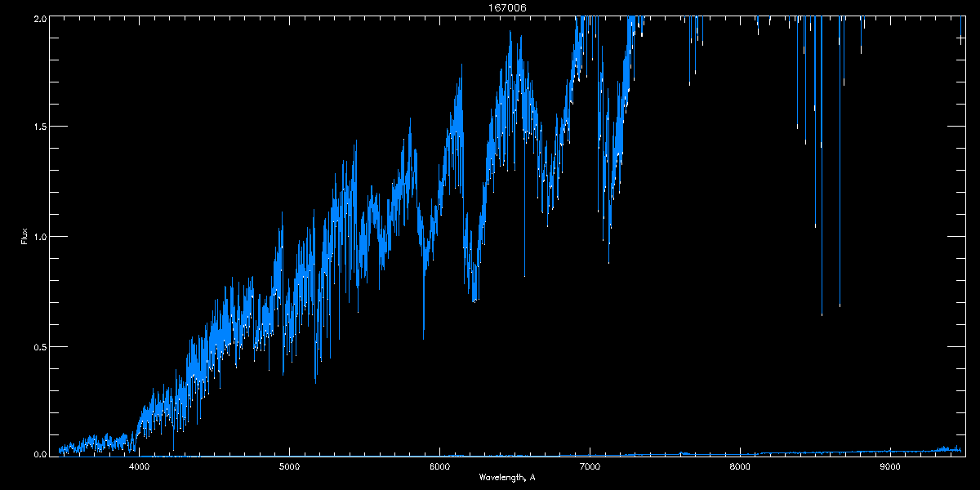Click the 2.0 flux tick label

pyautogui.click(x=38, y=17)
